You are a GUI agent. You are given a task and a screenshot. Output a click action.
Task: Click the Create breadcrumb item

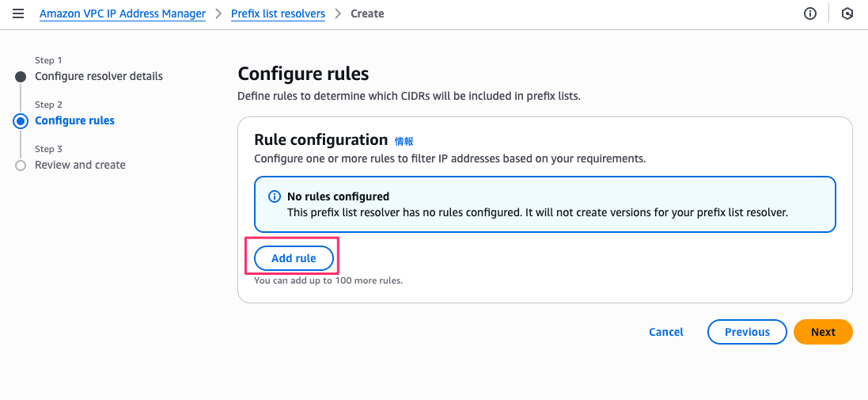367,13
